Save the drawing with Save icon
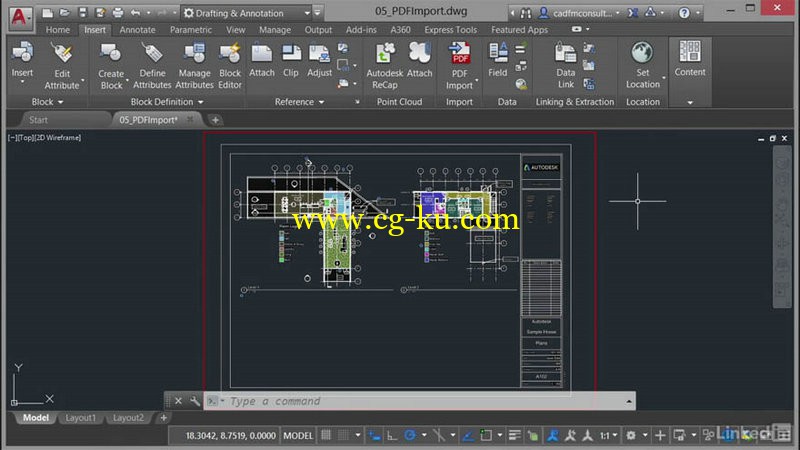This screenshot has width=800, height=450. tap(82, 13)
